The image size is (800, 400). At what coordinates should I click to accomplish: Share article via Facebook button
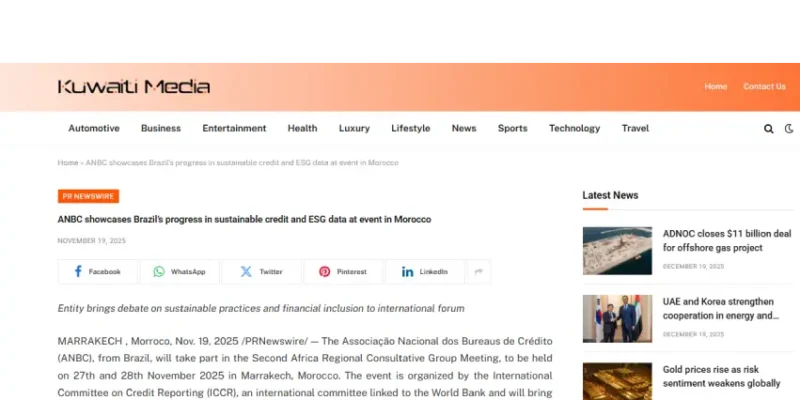[x=97, y=272]
